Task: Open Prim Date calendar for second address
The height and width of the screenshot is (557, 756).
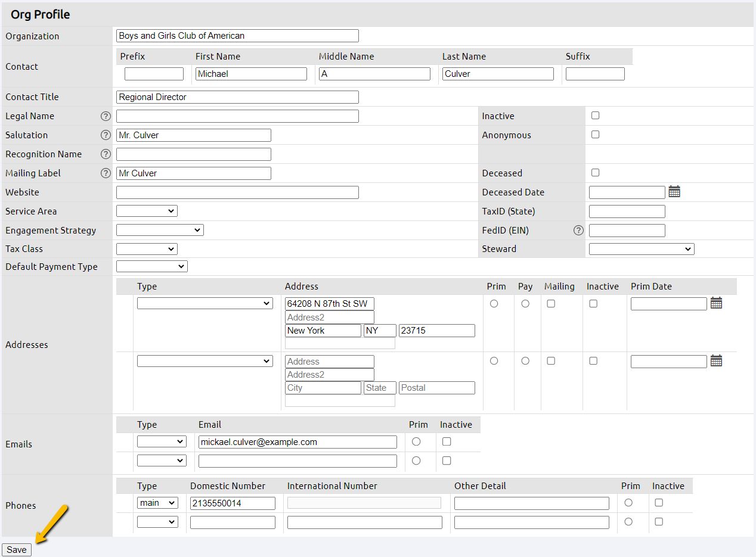Action: pyautogui.click(x=716, y=361)
